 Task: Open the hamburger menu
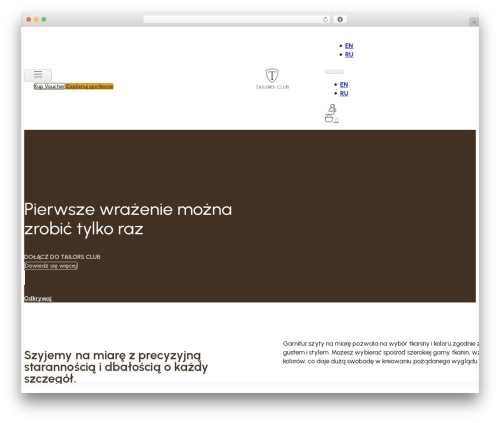point(38,75)
